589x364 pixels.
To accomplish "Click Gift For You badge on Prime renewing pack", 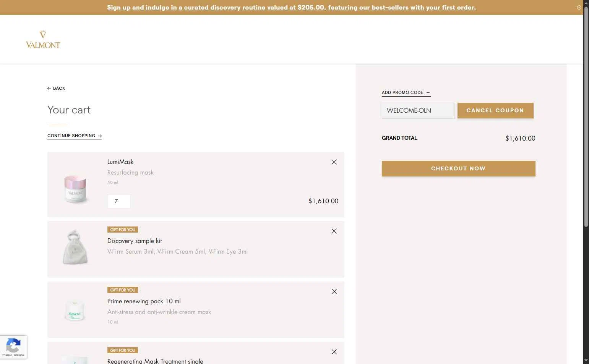I will tap(123, 290).
